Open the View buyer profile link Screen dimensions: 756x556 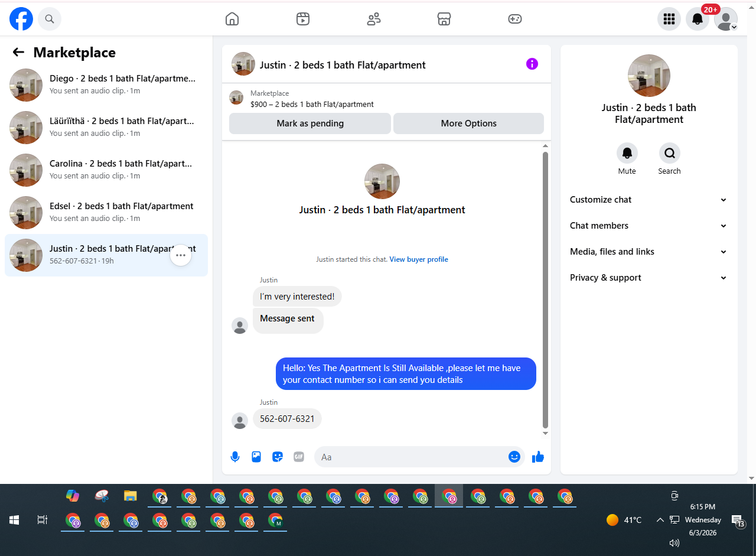pyautogui.click(x=419, y=259)
